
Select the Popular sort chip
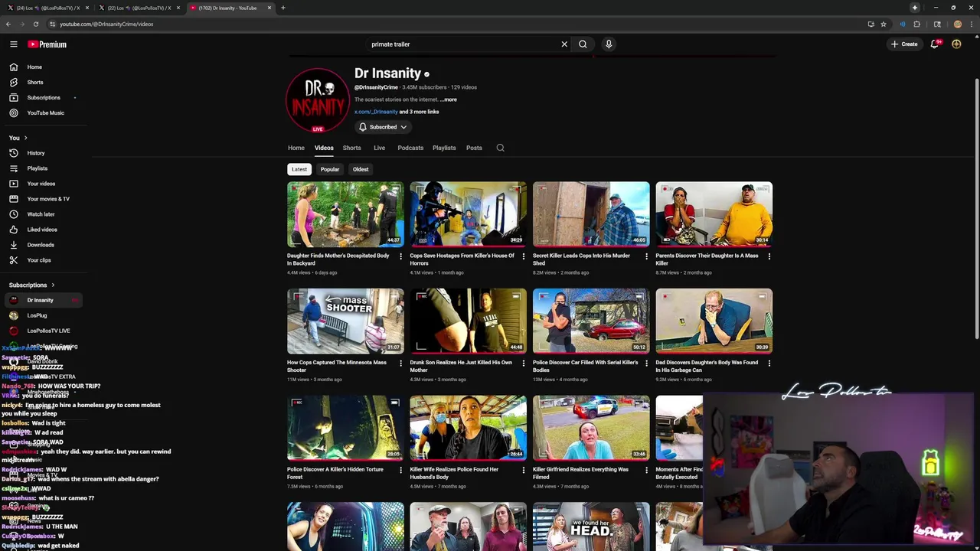coord(330,169)
